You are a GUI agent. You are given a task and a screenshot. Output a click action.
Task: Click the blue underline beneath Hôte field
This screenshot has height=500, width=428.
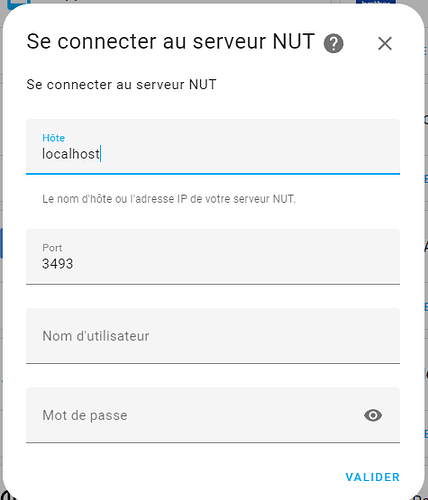click(213, 174)
